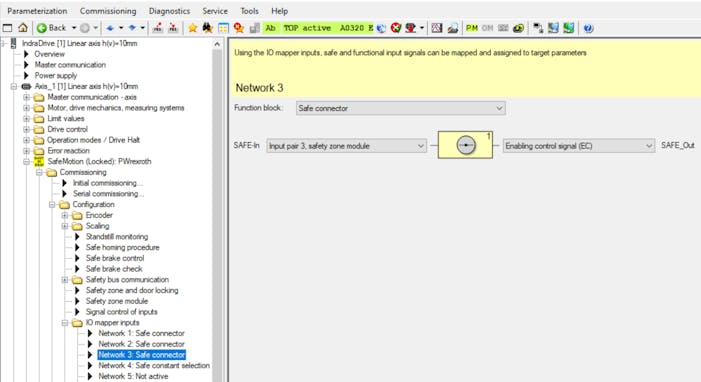Click the globe icon next to status field
The width and height of the screenshot is (701, 382).
(381, 28)
